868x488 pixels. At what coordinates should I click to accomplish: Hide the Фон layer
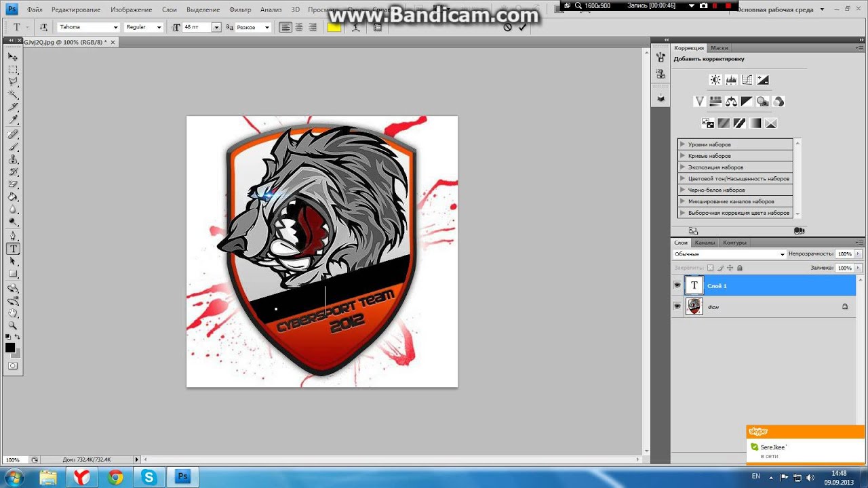tap(677, 306)
